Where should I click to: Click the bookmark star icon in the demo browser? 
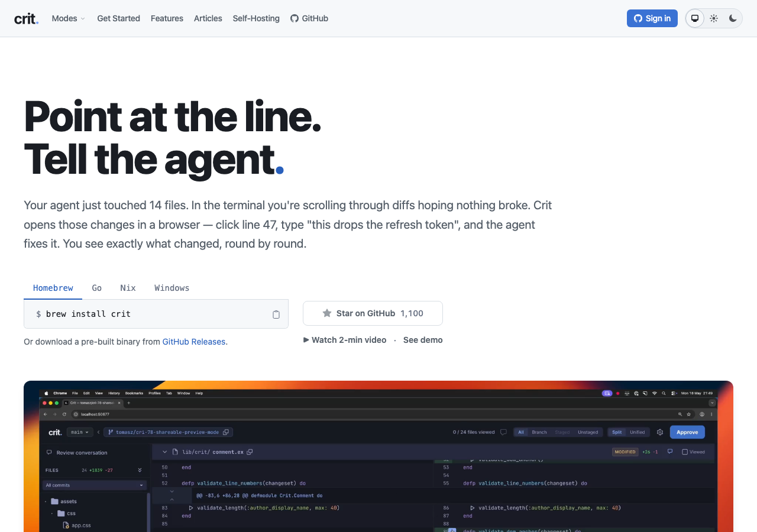point(688,414)
